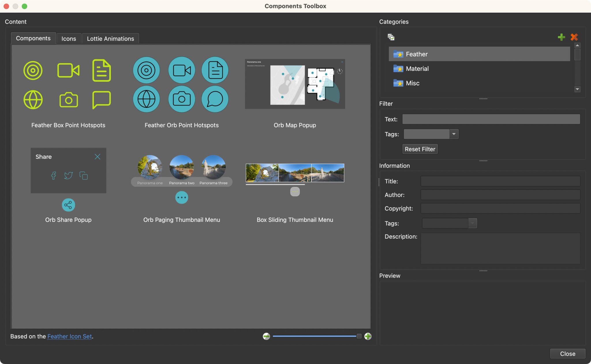This screenshot has width=591, height=364.
Task: Click the Reset Filter button
Action: click(x=420, y=149)
